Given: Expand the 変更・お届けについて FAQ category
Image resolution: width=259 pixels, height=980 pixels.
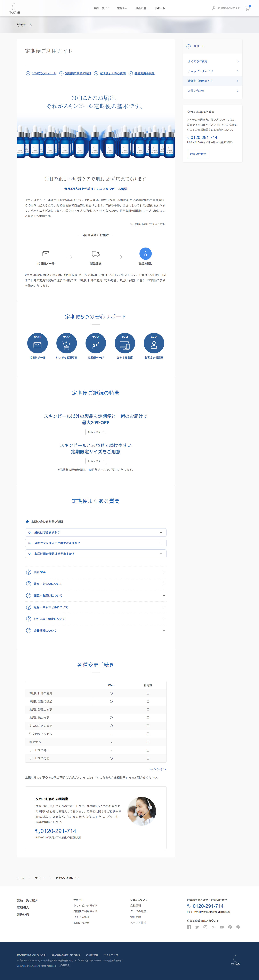Looking at the screenshot, I should 96,595.
